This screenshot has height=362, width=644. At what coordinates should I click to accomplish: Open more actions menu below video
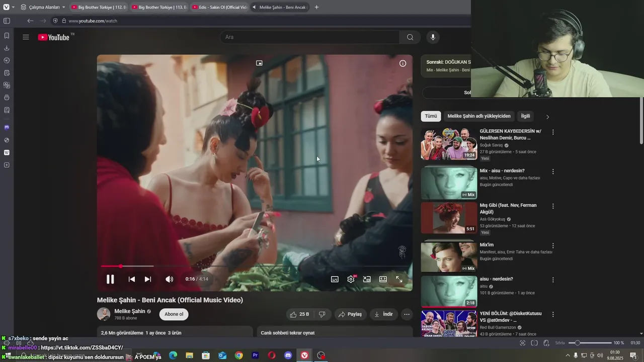tap(407, 314)
